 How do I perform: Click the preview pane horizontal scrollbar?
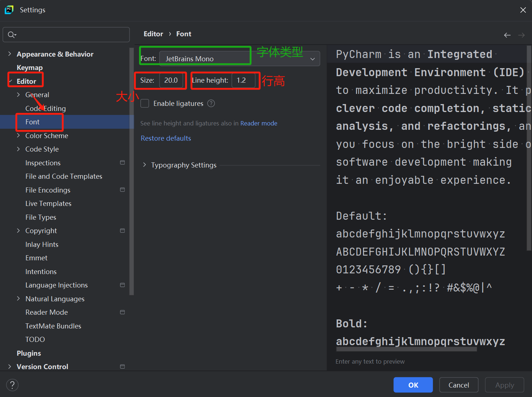406,349
